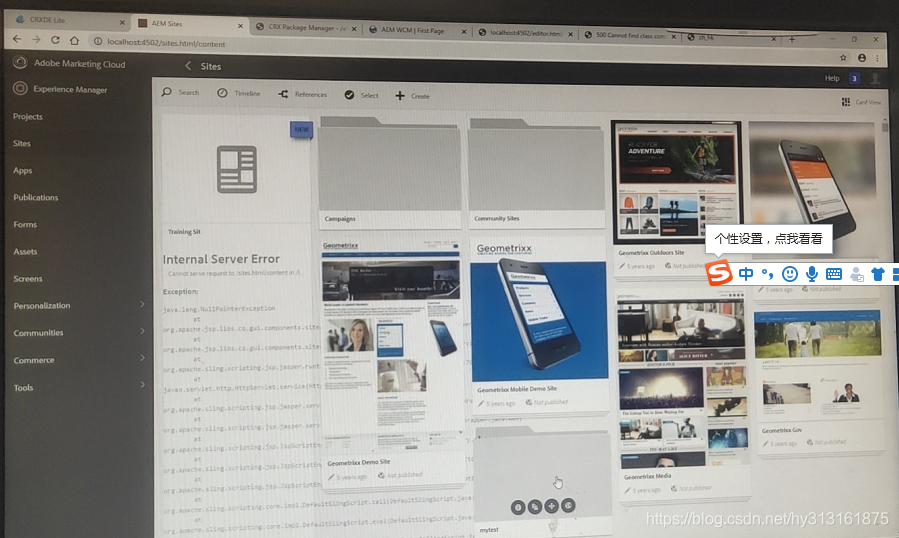Open Assets in side rail
Screen dimensions: 899x538
click(25, 251)
